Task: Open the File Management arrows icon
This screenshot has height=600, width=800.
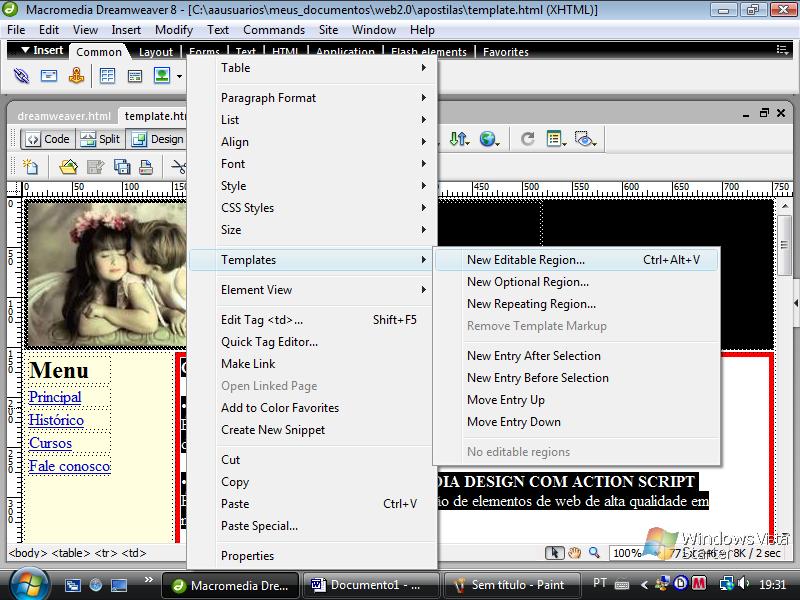Action: [x=459, y=139]
